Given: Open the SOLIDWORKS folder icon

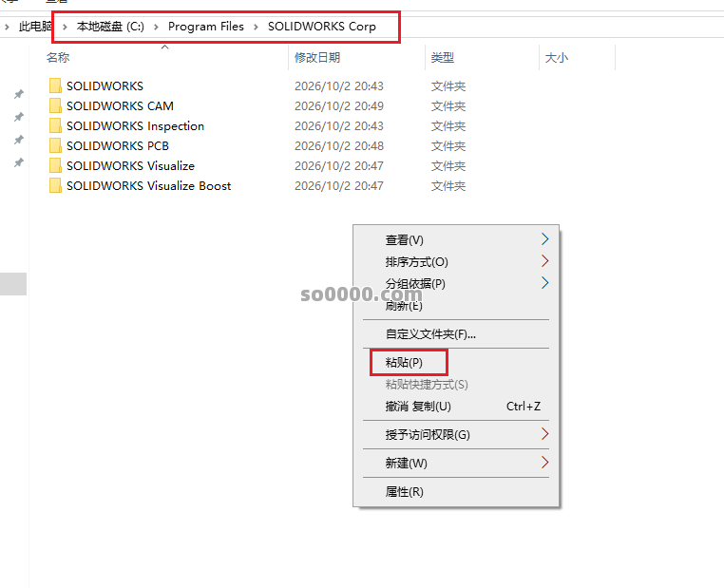Looking at the screenshot, I should pyautogui.click(x=55, y=85).
